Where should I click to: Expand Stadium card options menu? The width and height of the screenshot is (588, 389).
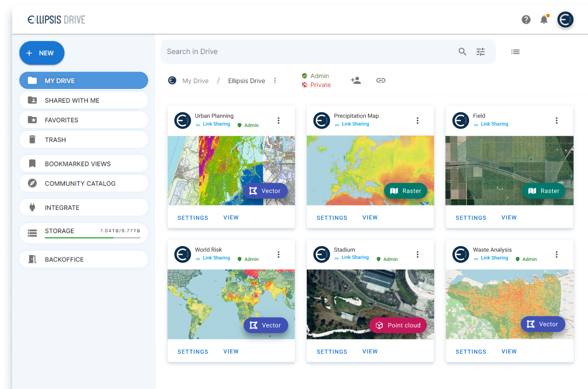coord(417,254)
